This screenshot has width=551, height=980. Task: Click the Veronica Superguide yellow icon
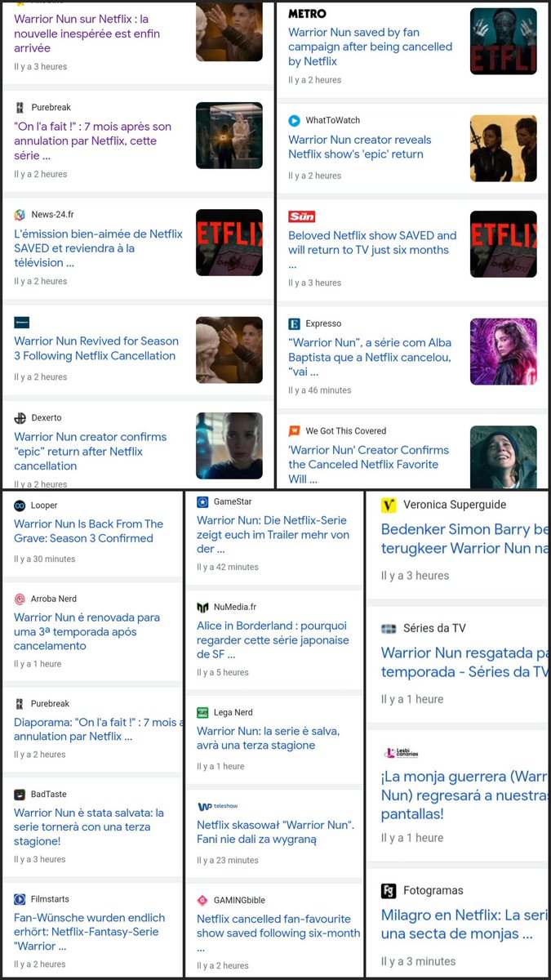(x=389, y=505)
